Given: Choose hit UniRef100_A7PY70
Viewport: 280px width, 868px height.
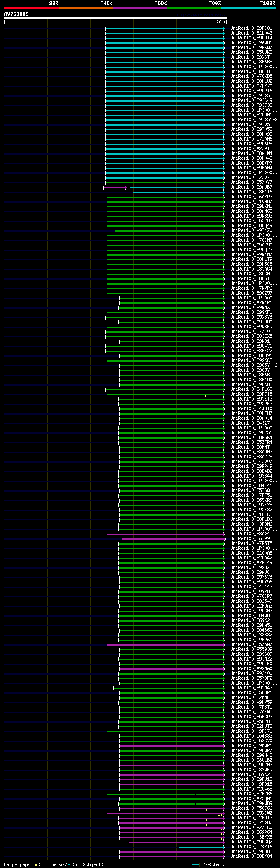Looking at the screenshot, I should coord(251,86).
